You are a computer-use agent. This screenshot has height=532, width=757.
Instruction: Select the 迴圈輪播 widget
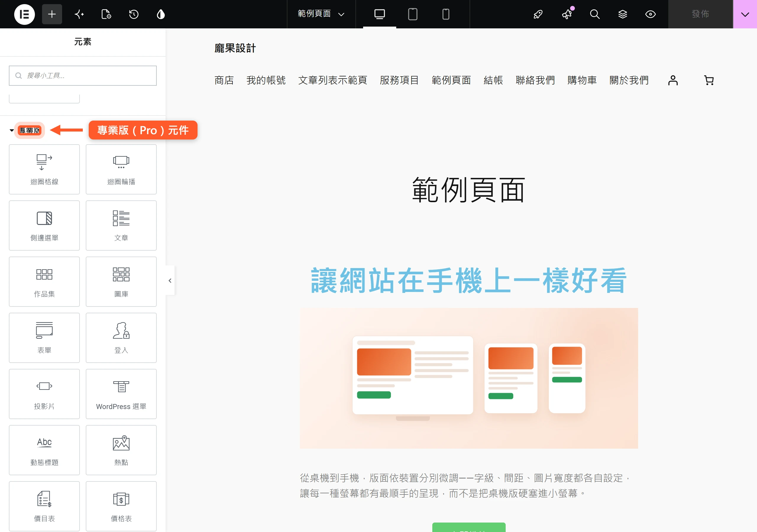(121, 169)
